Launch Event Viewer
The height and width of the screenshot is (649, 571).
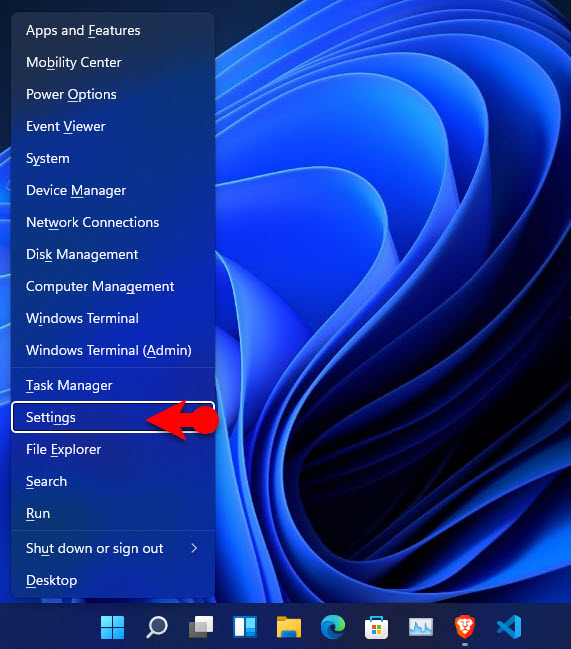tap(113, 126)
